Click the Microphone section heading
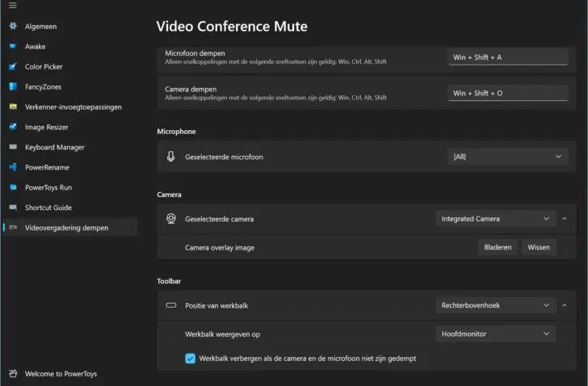 point(176,132)
